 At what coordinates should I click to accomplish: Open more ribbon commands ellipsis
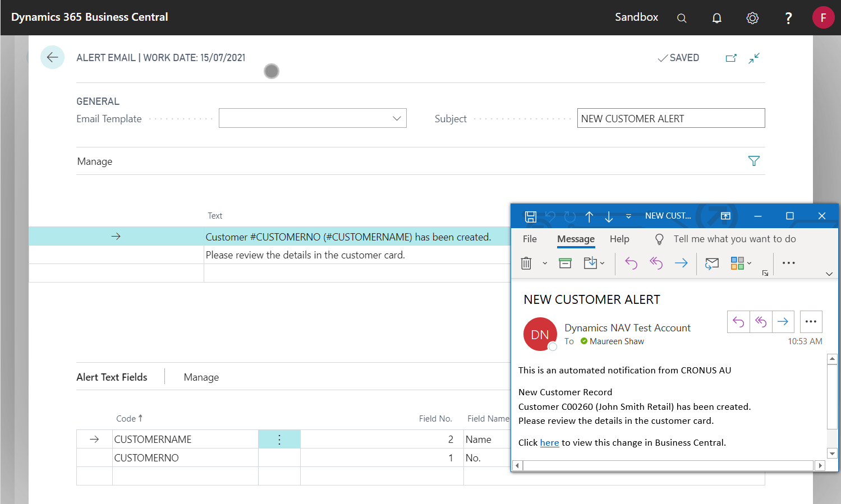789,263
